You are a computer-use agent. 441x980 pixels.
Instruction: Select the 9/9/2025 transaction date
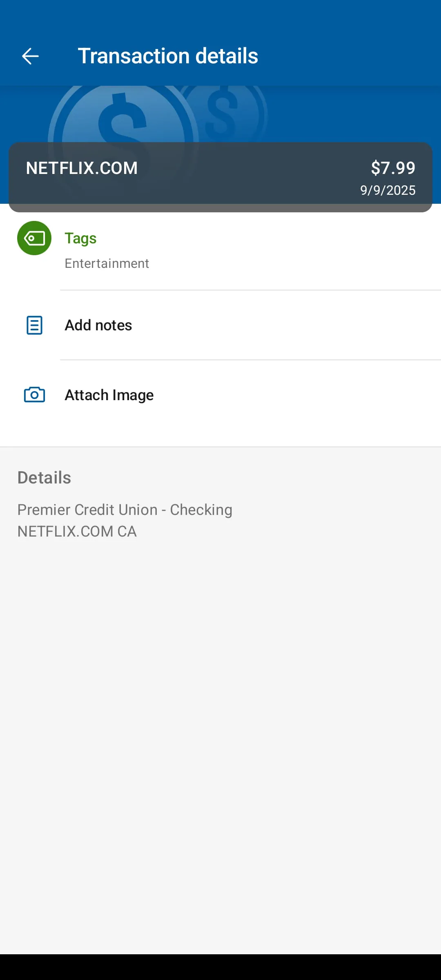pyautogui.click(x=387, y=190)
